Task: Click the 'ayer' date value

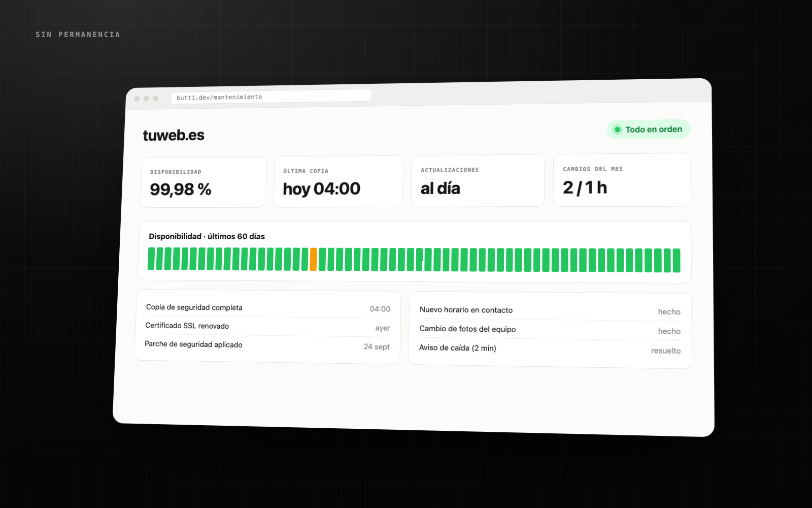Action: 383,328
